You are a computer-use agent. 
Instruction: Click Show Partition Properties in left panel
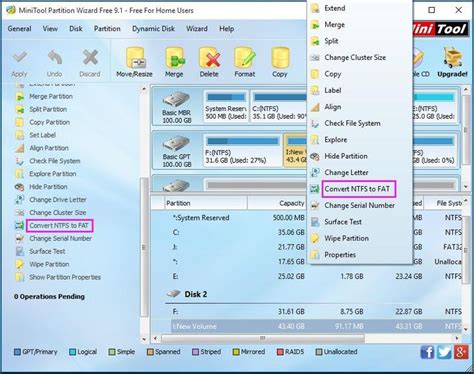coord(65,277)
